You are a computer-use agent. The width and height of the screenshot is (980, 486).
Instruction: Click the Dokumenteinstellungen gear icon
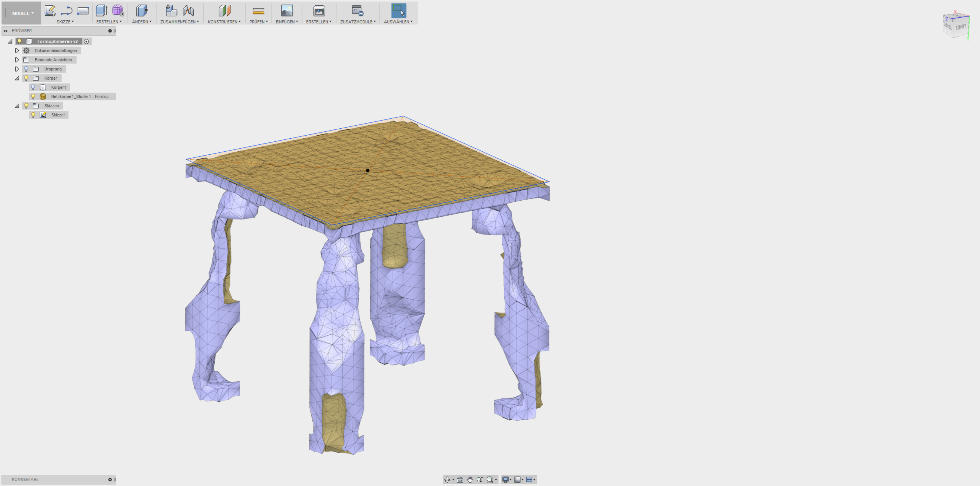click(x=26, y=51)
